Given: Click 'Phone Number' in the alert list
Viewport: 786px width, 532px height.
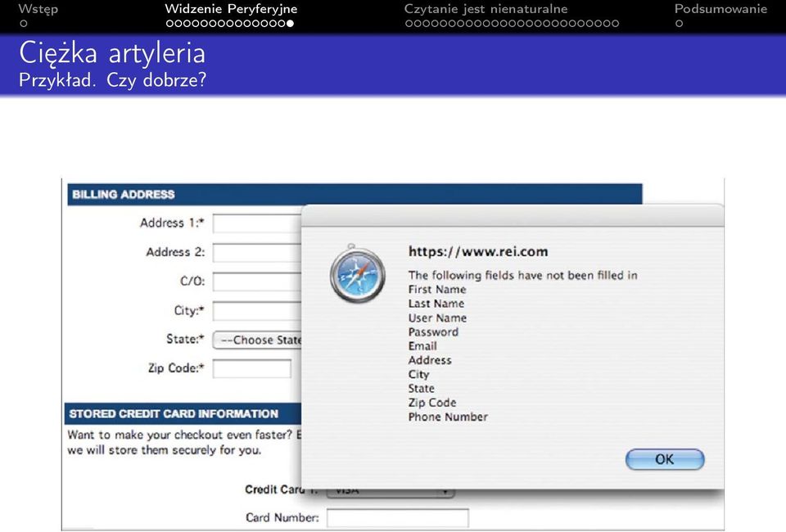Looking at the screenshot, I should (448, 417).
